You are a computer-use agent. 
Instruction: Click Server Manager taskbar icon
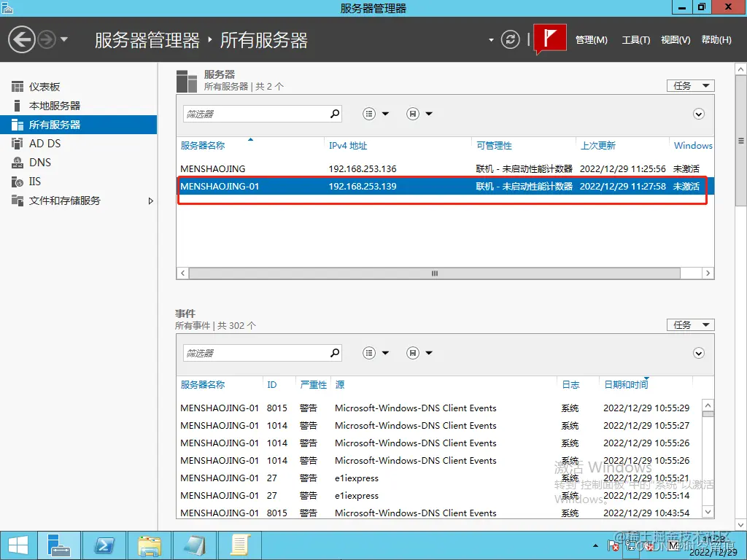(x=59, y=545)
